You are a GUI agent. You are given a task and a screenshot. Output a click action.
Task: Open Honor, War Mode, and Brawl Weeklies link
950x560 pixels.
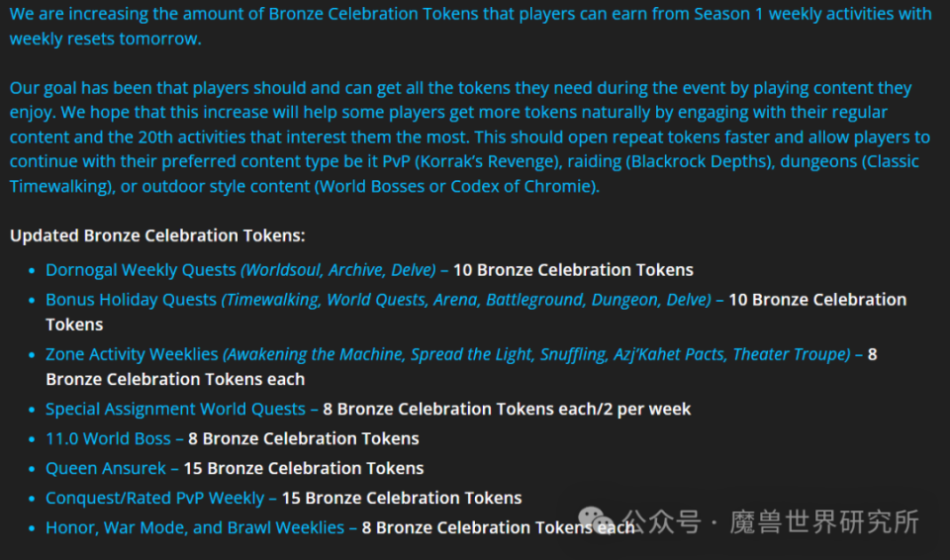coord(195,527)
